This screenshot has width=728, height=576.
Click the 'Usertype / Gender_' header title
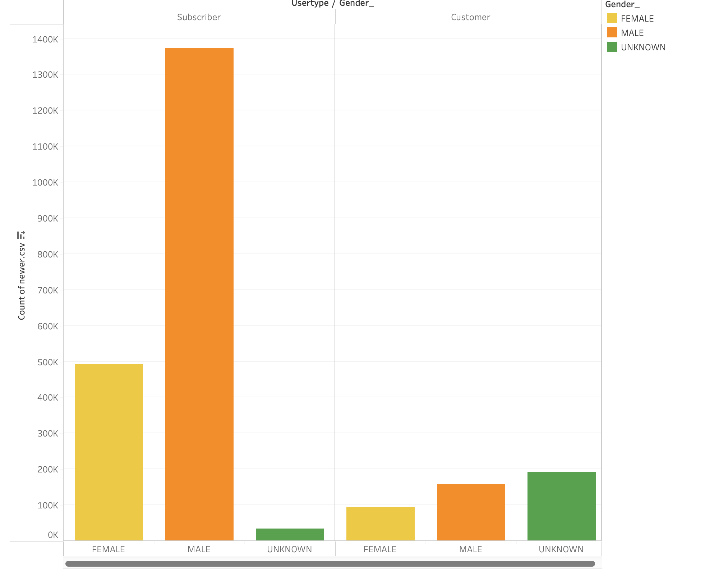332,4
